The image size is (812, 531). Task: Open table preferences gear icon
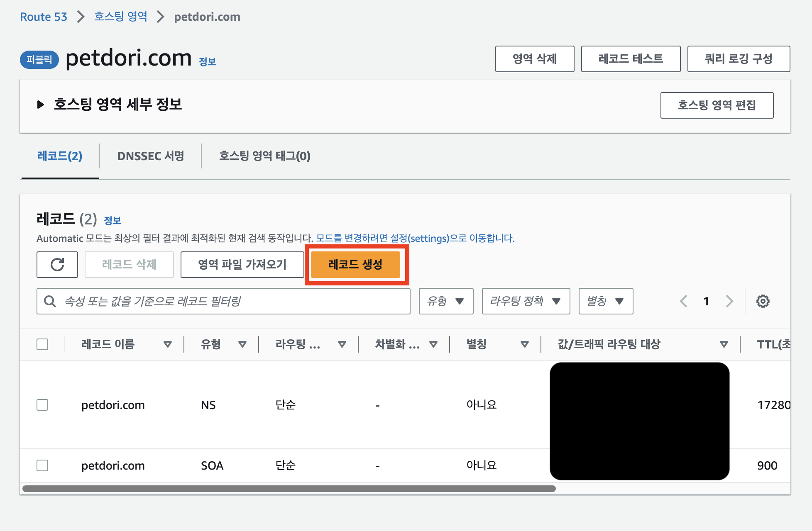tap(763, 301)
